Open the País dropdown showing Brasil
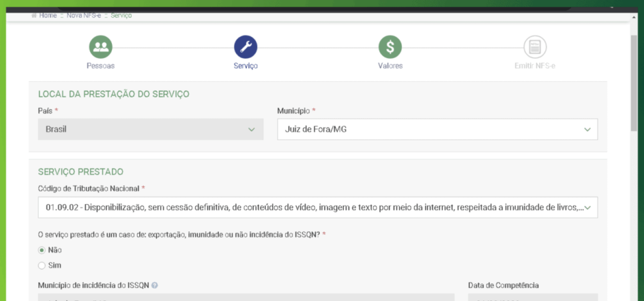 pos(151,129)
